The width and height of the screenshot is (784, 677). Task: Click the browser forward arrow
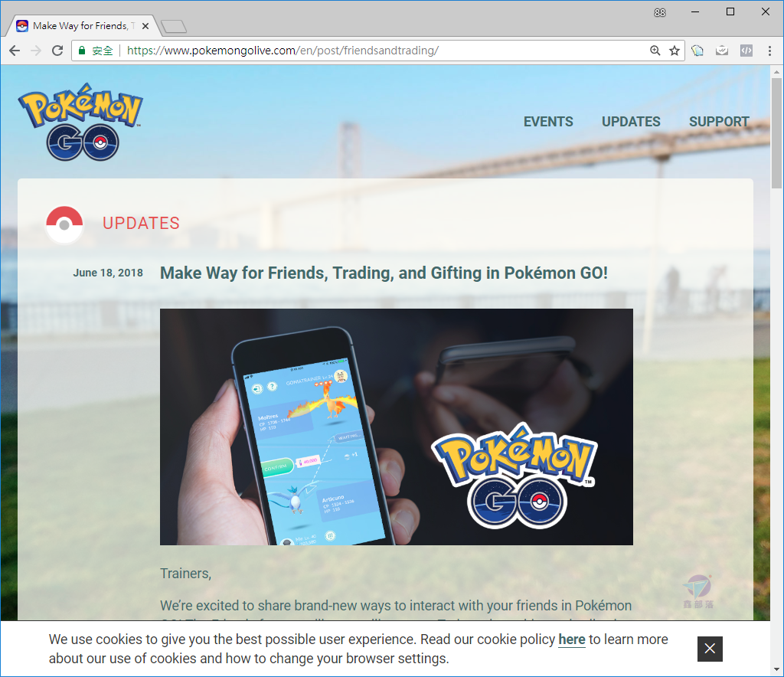click(x=36, y=51)
